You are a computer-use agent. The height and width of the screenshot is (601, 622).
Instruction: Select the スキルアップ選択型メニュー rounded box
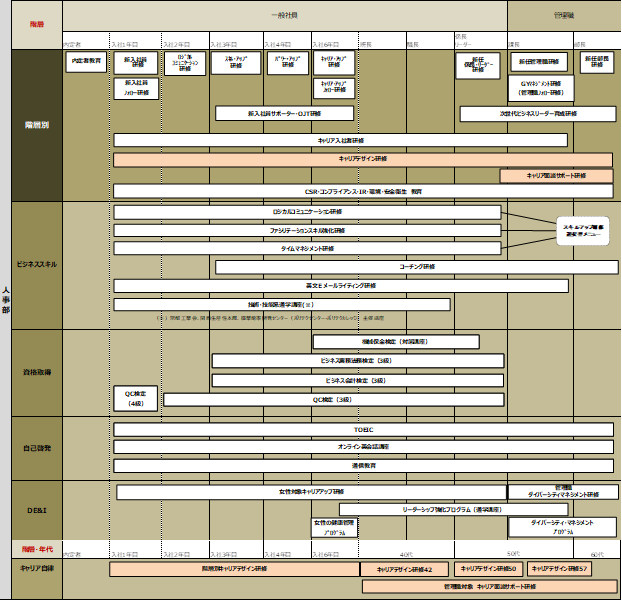click(x=583, y=231)
